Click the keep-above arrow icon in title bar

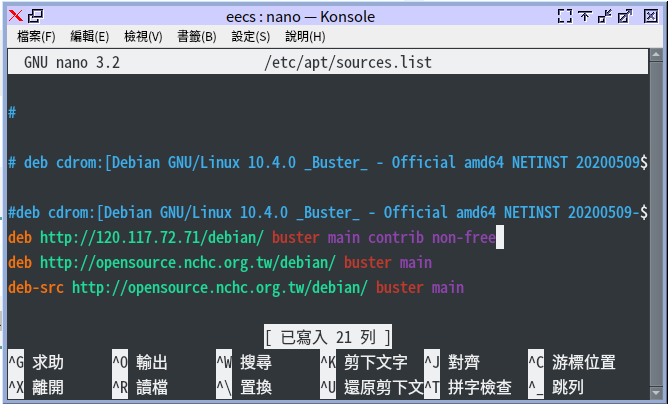coord(585,15)
